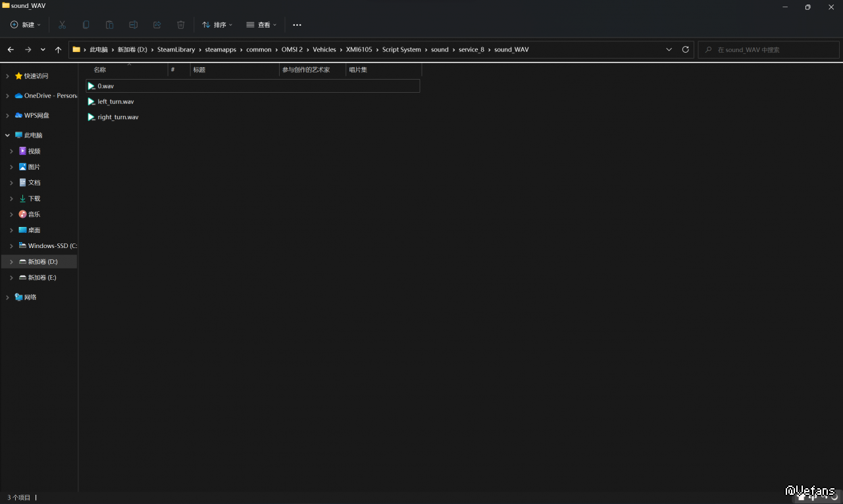Open the 排序 (Sort) dropdown menu
843x504 pixels.
[x=217, y=25]
